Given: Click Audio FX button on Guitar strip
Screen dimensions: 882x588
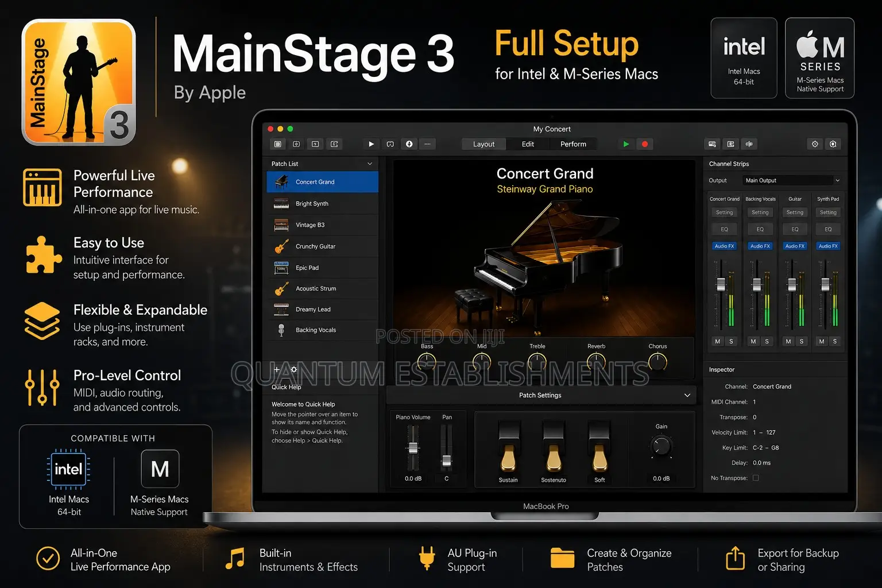Looking at the screenshot, I should click(795, 246).
